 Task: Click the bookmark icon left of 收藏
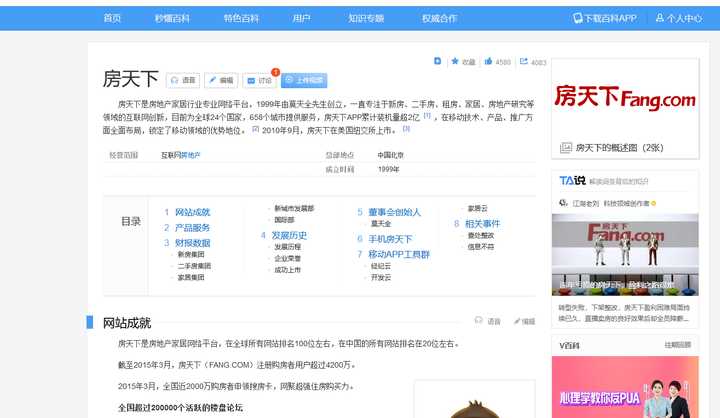pos(437,61)
